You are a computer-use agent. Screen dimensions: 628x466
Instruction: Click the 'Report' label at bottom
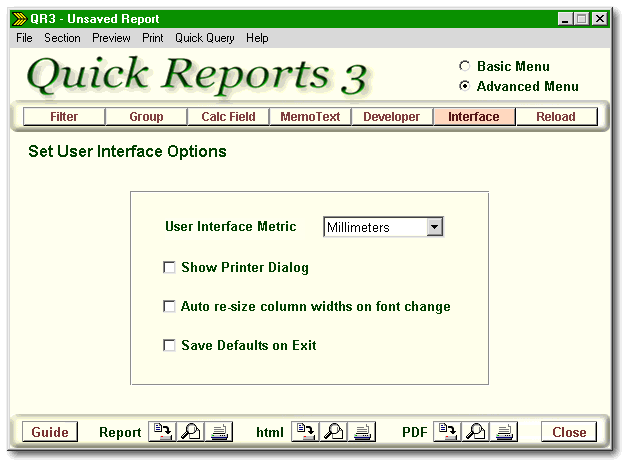[x=120, y=432]
